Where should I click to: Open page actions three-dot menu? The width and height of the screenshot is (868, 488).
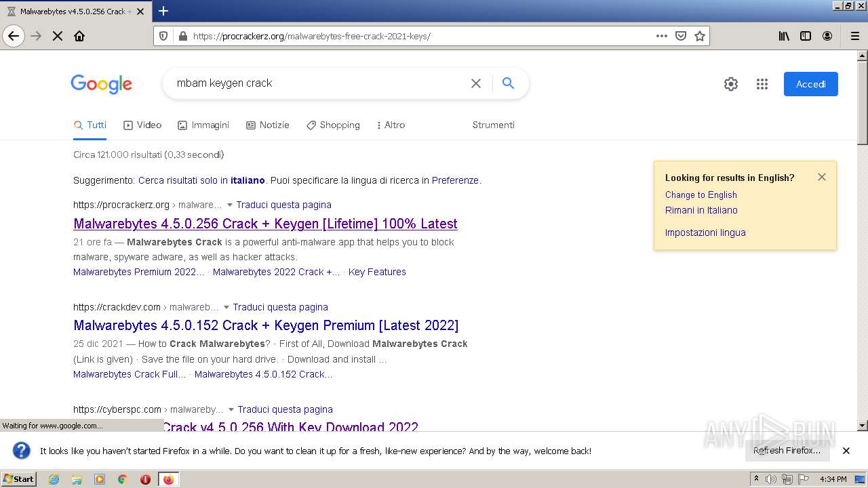click(x=662, y=36)
